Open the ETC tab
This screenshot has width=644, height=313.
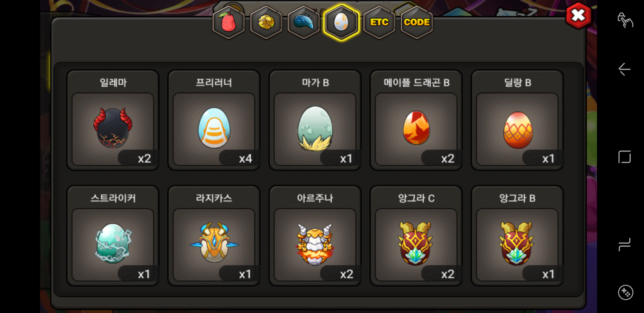(x=379, y=22)
